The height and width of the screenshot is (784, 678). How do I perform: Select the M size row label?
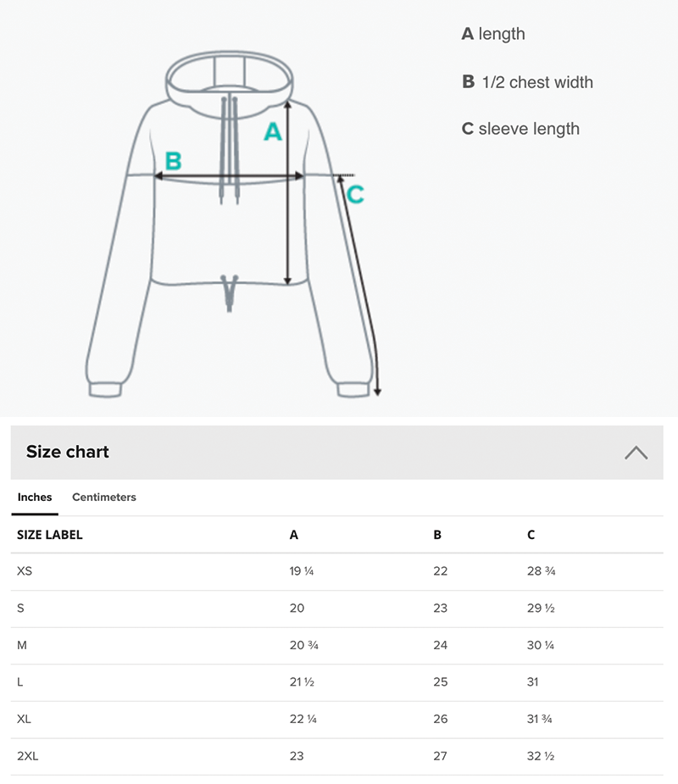(22, 645)
